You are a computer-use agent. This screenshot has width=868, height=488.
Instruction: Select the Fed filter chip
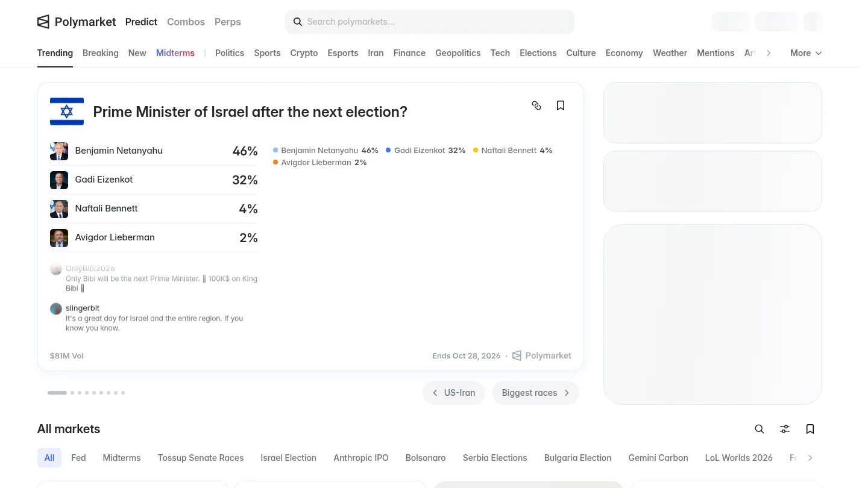78,458
